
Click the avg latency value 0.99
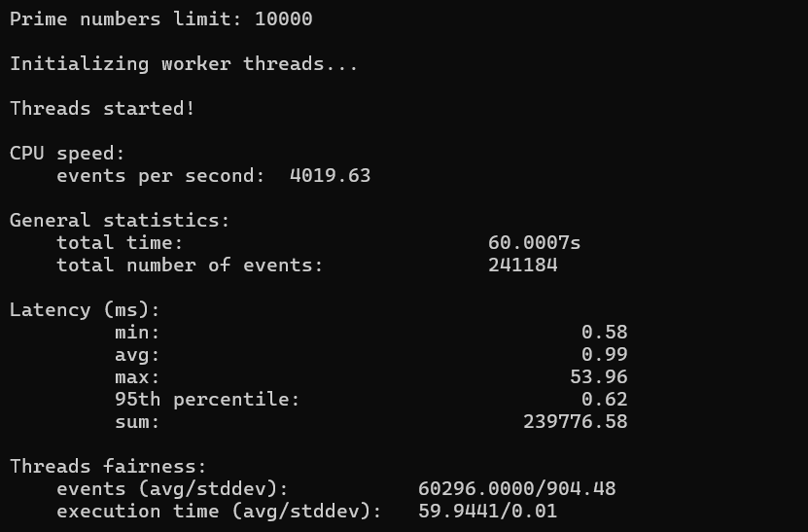(605, 355)
